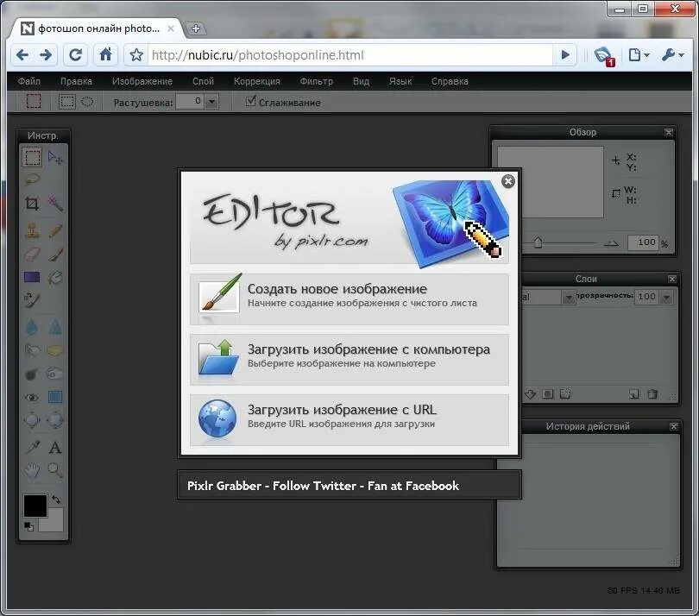Select the Eraser tool

pyautogui.click(x=32, y=255)
